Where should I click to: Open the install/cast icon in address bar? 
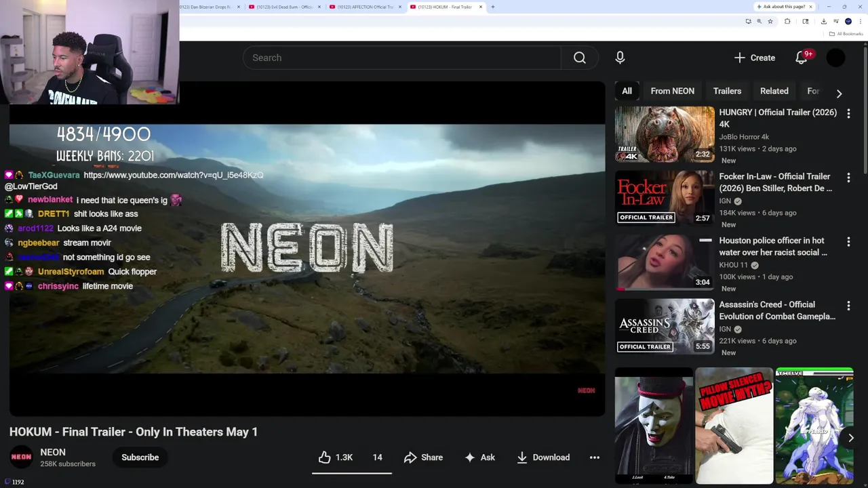(x=748, y=21)
